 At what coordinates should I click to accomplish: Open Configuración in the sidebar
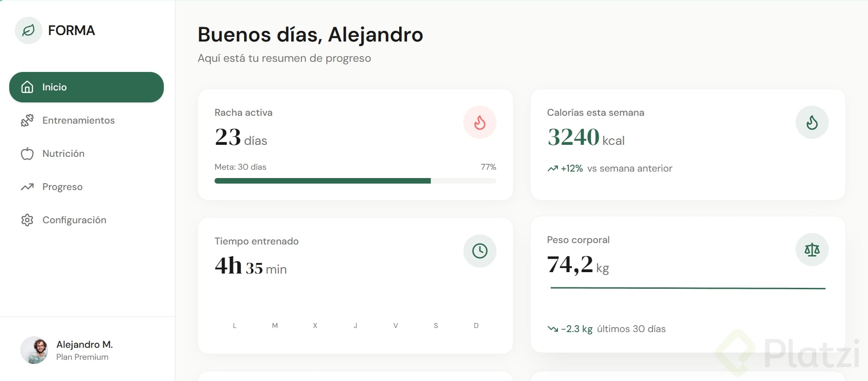tap(74, 220)
